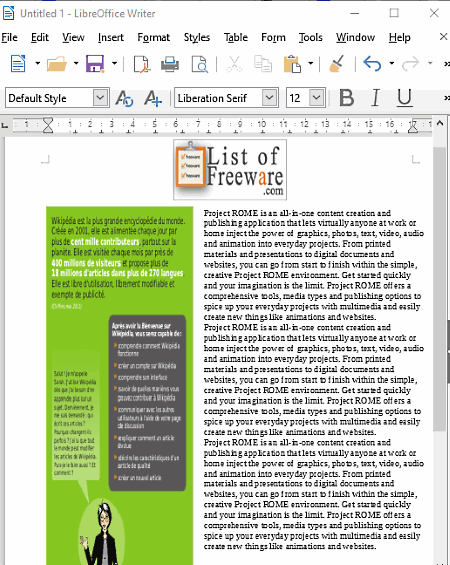Click the Undo arrow icon
The image size is (450, 565).
(372, 64)
